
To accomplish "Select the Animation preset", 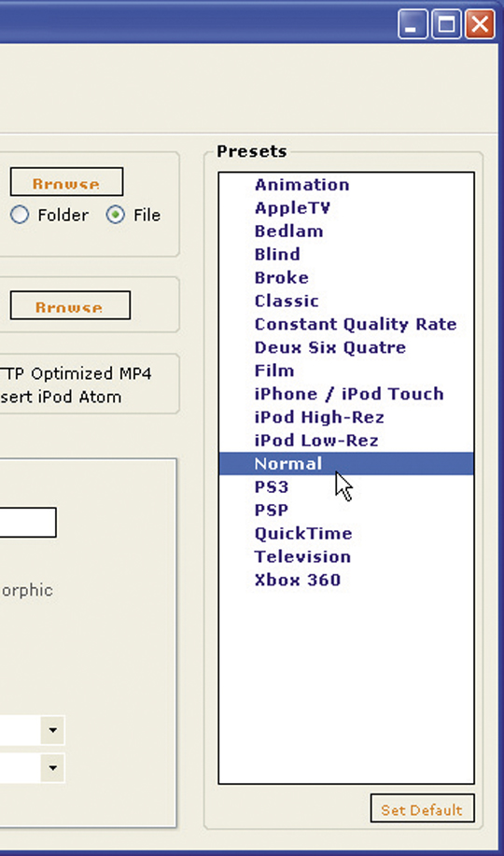I will 302,185.
